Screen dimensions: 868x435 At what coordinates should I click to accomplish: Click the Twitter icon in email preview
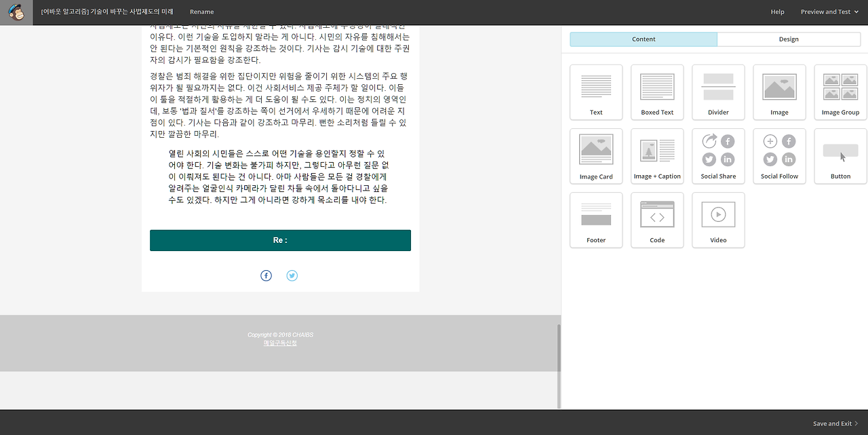click(292, 276)
